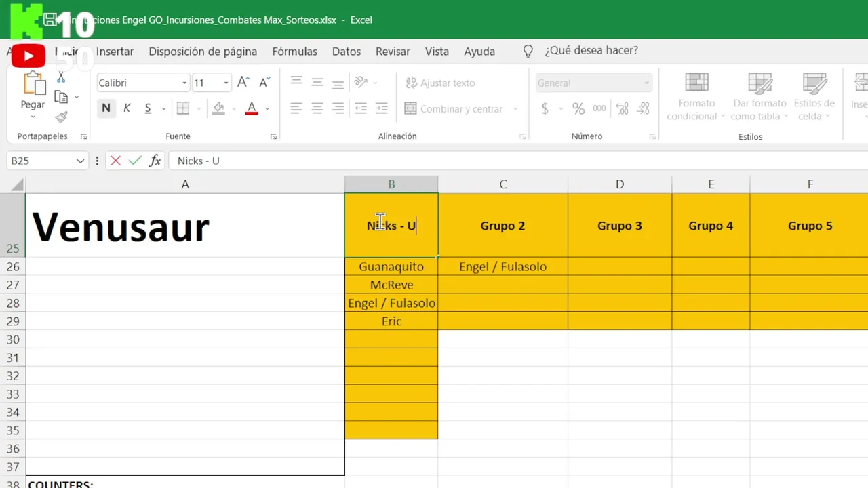The height and width of the screenshot is (488, 868).
Task: Decrease the indent
Action: pyautogui.click(x=361, y=108)
